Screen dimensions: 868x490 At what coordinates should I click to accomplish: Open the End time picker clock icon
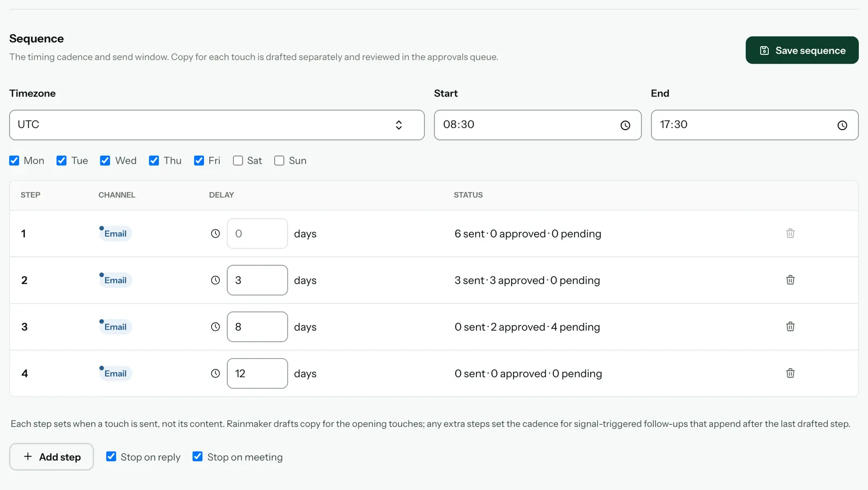coord(843,125)
